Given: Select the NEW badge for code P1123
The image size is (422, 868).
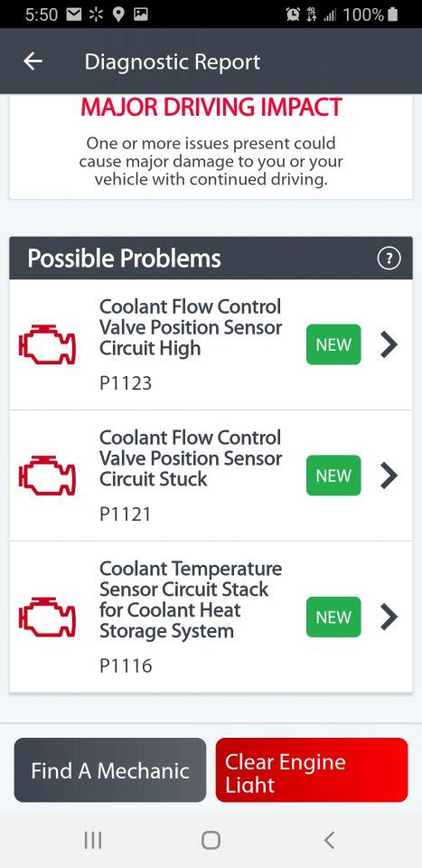Looking at the screenshot, I should pyautogui.click(x=333, y=344).
